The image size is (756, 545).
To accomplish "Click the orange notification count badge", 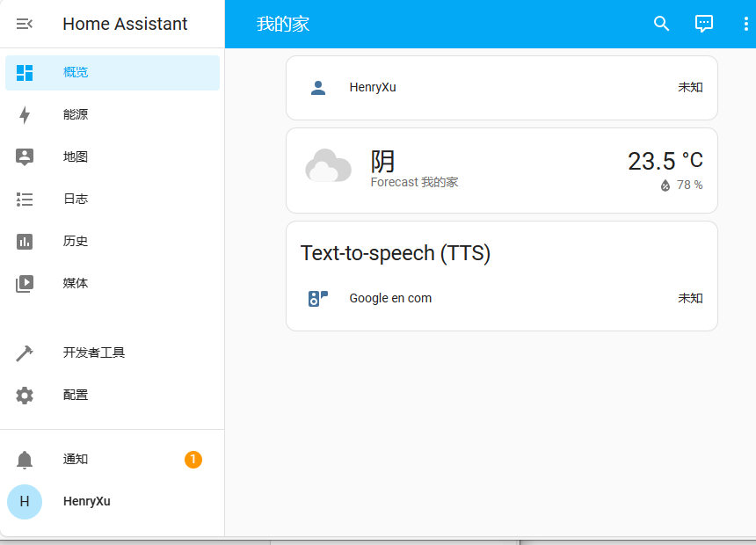I will (193, 459).
